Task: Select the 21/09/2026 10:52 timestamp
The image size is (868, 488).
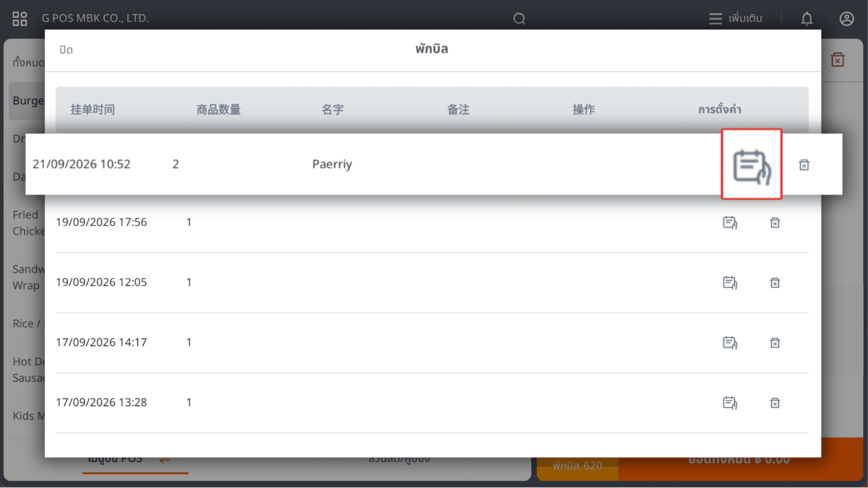Action: pyautogui.click(x=81, y=164)
